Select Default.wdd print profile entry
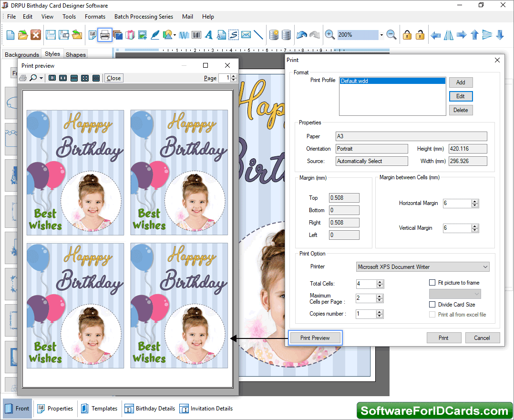 (x=392, y=81)
